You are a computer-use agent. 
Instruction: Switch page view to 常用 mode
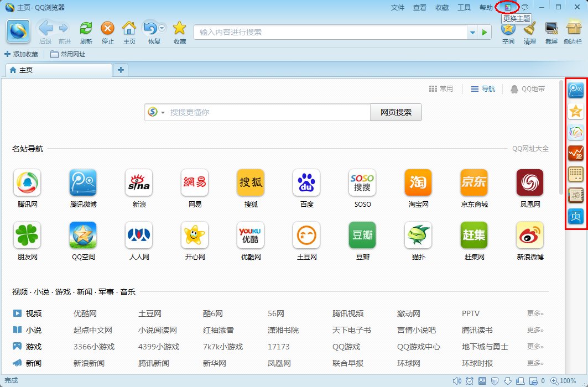(441, 89)
